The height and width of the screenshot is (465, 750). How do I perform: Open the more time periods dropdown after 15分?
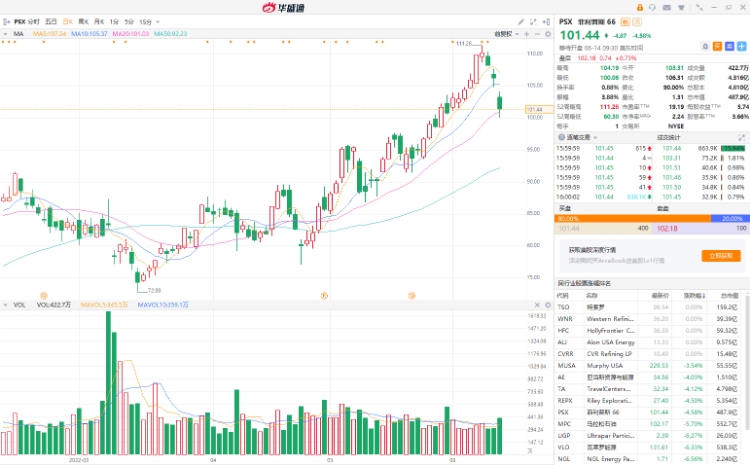(158, 22)
